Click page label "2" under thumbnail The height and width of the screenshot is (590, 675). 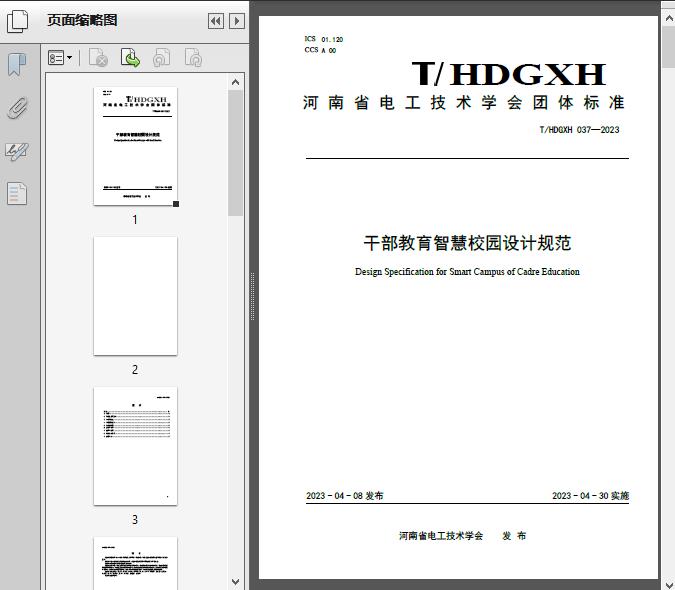click(135, 369)
